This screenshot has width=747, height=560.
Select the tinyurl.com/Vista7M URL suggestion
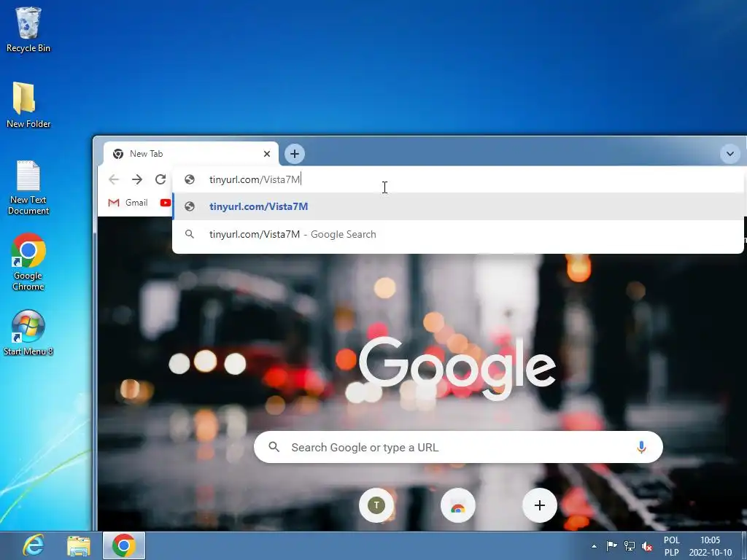click(x=458, y=206)
